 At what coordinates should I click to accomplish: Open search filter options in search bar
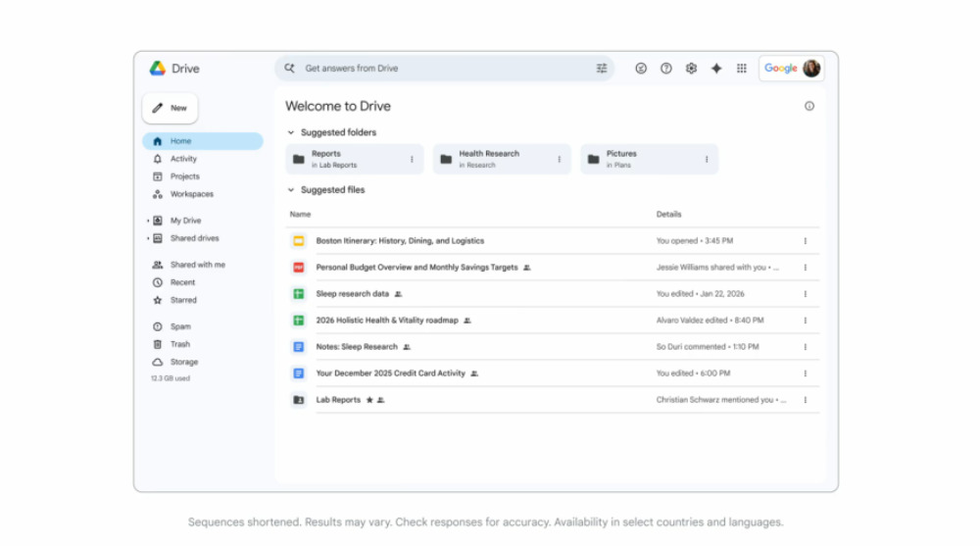602,69
